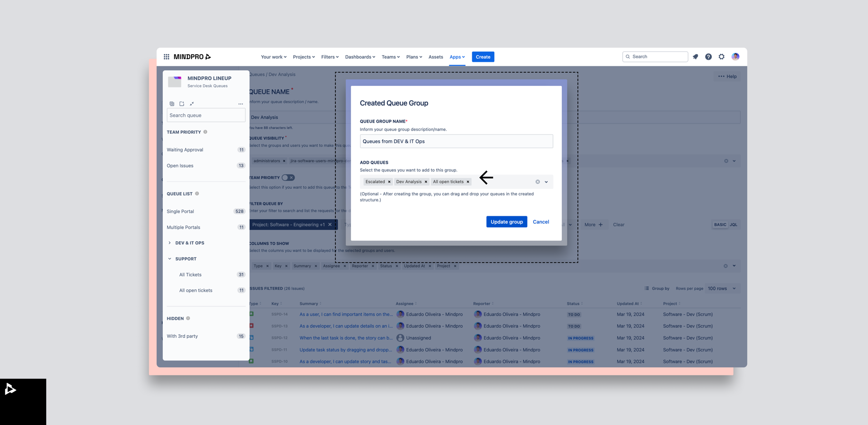Click the create new queue icon
Screen dimensions: 868x425
[182, 104]
